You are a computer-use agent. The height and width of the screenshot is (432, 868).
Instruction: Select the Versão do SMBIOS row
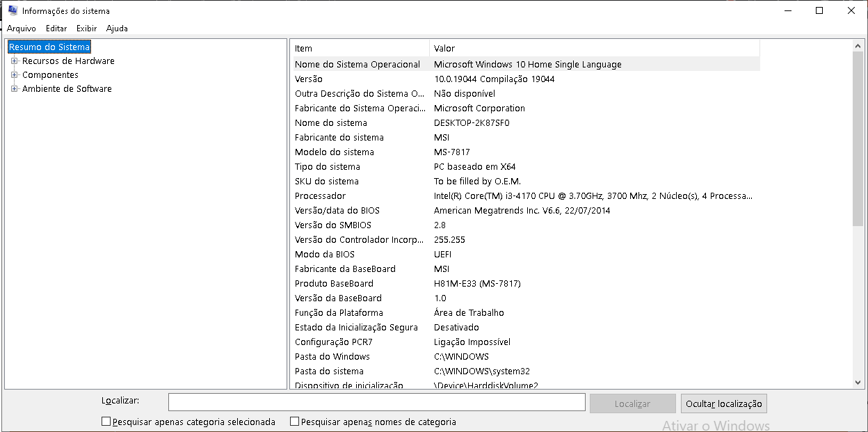(x=525, y=225)
